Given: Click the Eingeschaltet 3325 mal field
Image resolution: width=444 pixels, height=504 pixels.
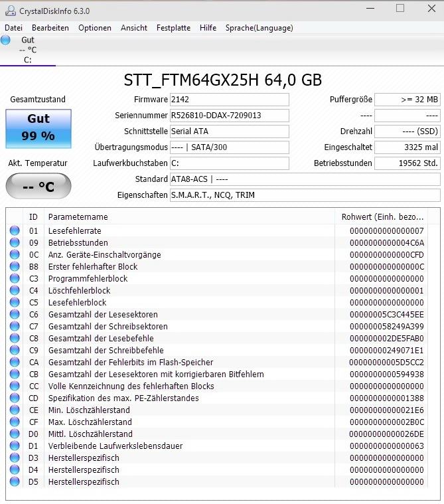Looking at the screenshot, I should point(407,147).
